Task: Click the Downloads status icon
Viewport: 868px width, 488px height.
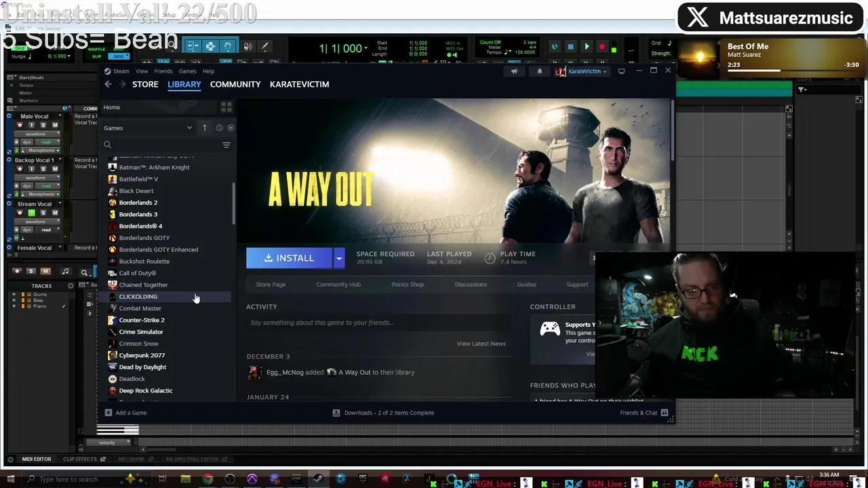Action: (x=336, y=413)
